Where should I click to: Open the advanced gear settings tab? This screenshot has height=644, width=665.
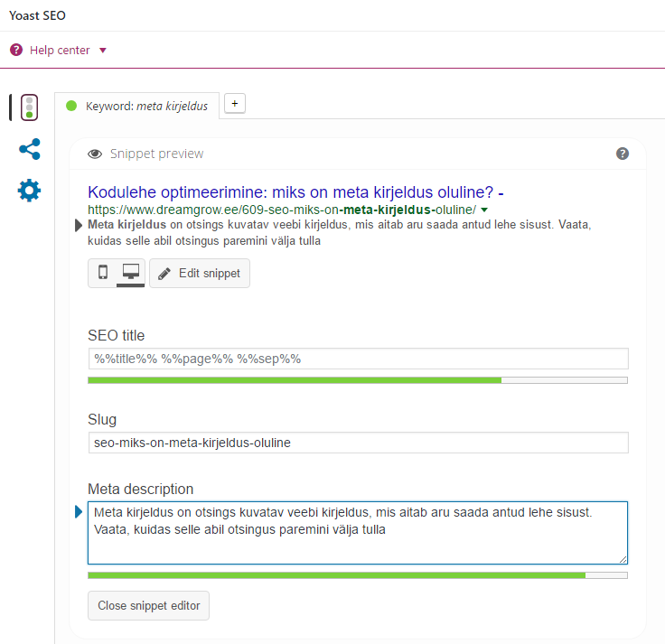29,191
